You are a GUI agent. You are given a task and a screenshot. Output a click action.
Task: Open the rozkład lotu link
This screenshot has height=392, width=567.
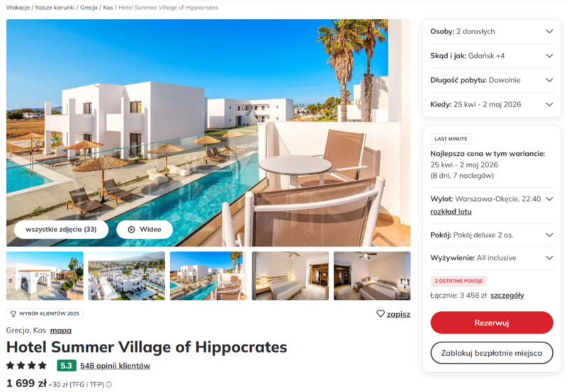pos(451,211)
